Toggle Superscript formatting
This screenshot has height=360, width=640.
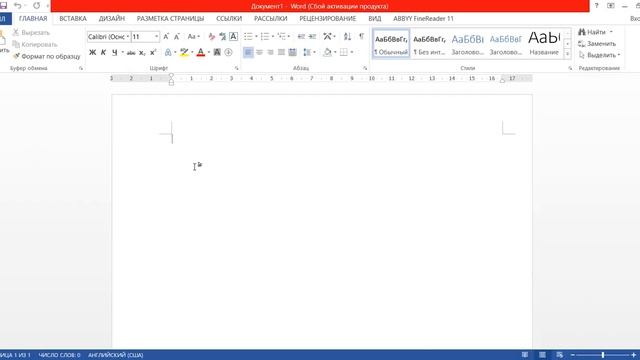click(x=153, y=52)
